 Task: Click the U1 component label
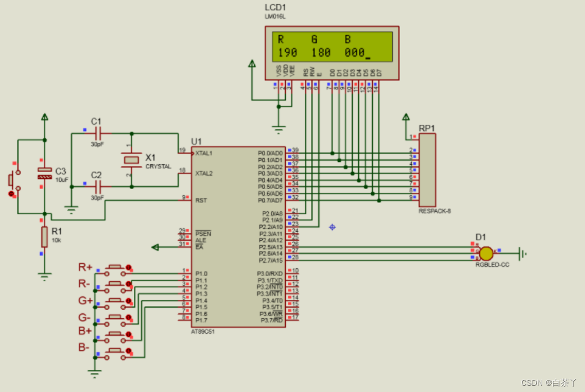[x=196, y=141]
